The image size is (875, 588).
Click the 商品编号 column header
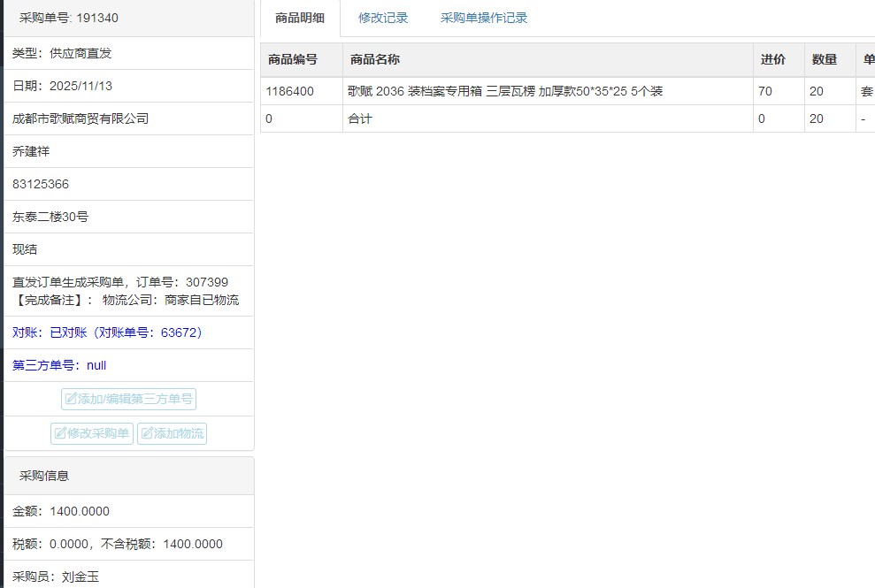[291, 59]
